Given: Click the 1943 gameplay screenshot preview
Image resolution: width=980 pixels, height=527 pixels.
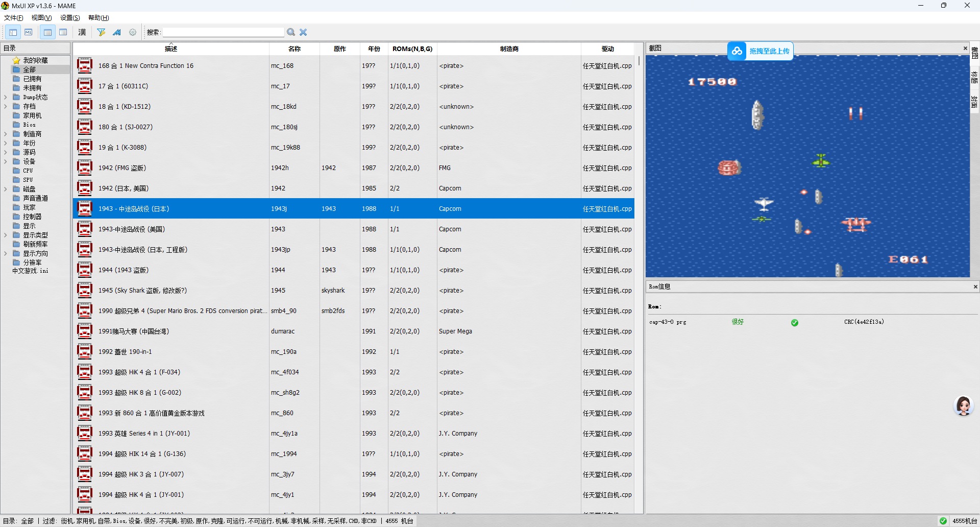Looking at the screenshot, I should [807, 166].
